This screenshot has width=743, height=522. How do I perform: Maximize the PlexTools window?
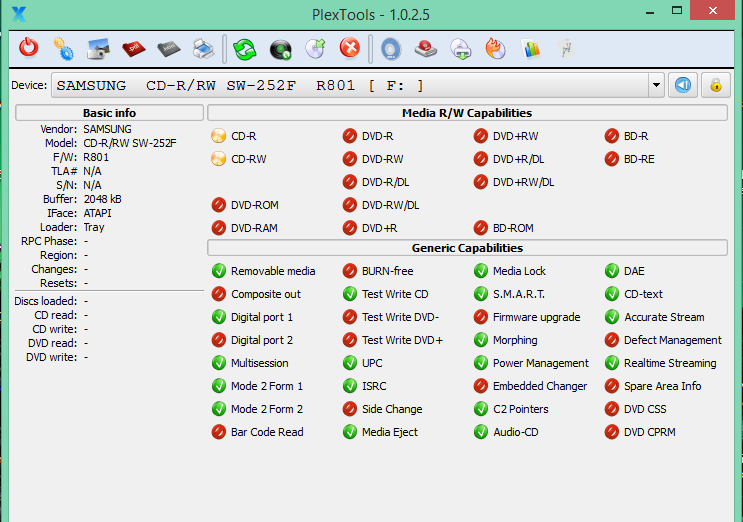coord(677,10)
